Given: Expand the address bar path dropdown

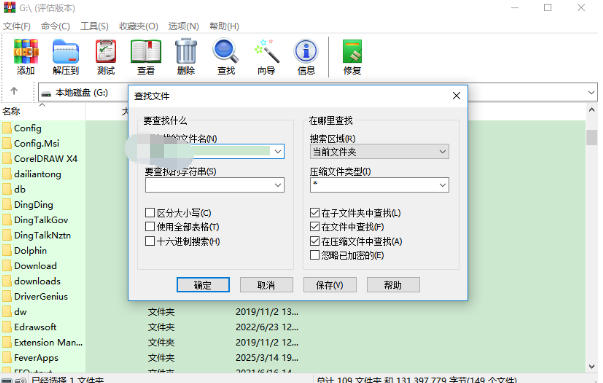Looking at the screenshot, I should pyautogui.click(x=591, y=92).
